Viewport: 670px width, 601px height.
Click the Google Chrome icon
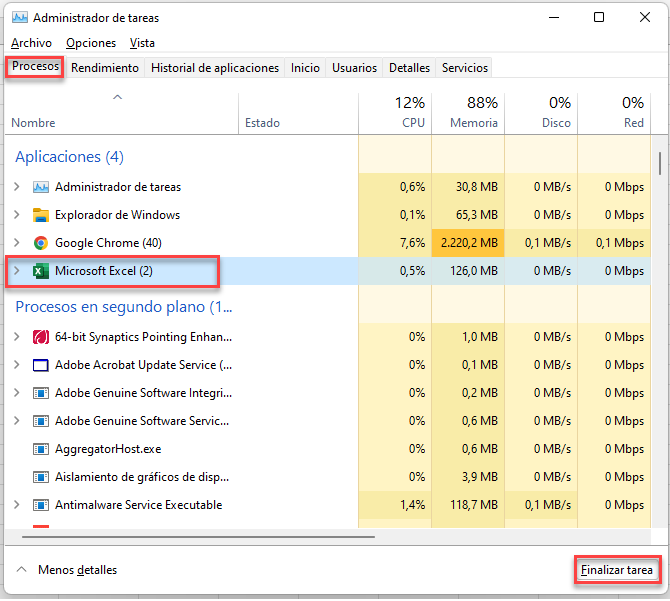click(x=41, y=243)
